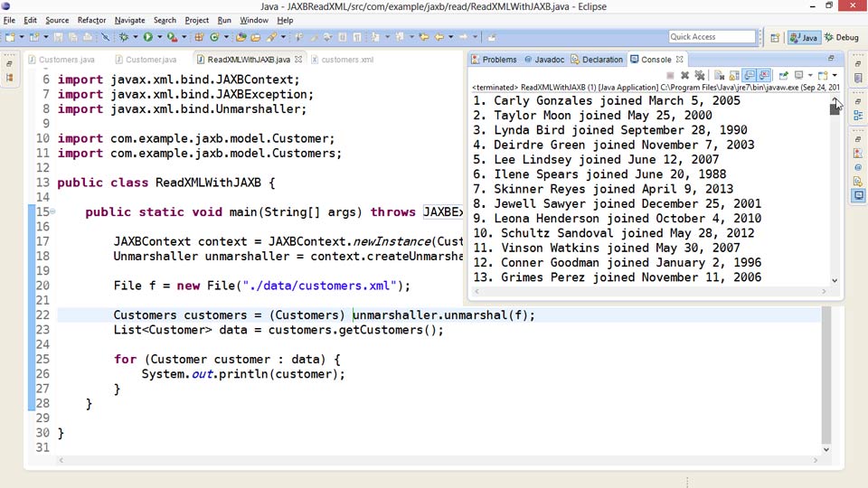
Task: Click the Display Selected Console icon
Action: tap(798, 75)
